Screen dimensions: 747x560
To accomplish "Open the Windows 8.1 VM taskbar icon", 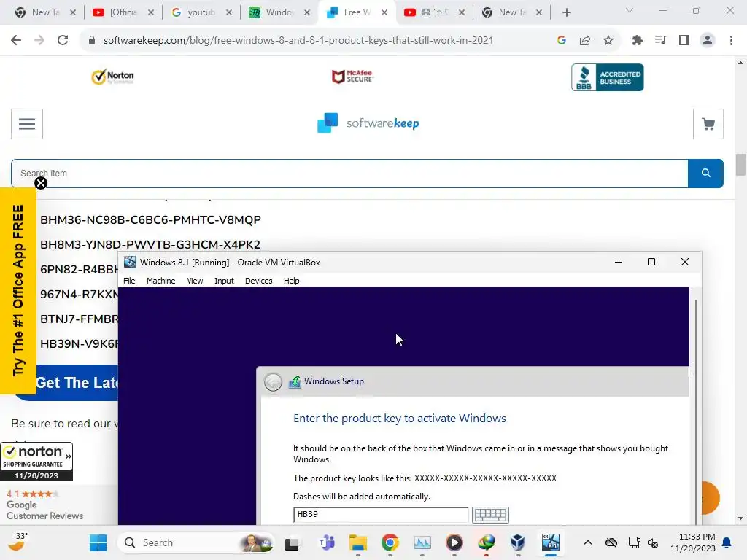I will 550,542.
